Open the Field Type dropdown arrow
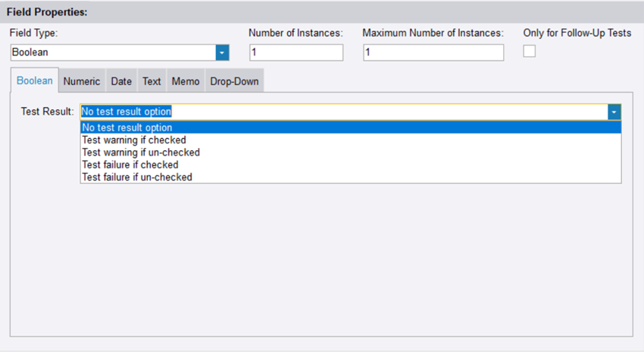This screenshot has width=644, height=352. pyautogui.click(x=222, y=52)
